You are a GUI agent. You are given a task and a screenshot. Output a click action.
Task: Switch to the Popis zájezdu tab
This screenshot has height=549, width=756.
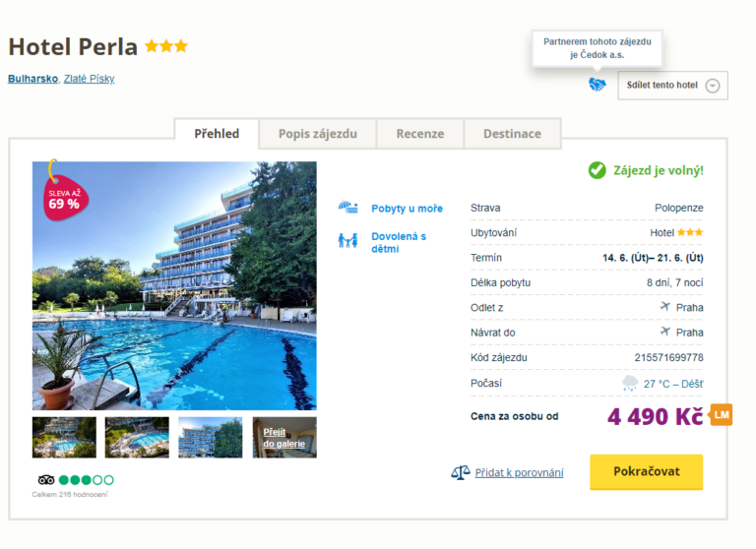[317, 134]
